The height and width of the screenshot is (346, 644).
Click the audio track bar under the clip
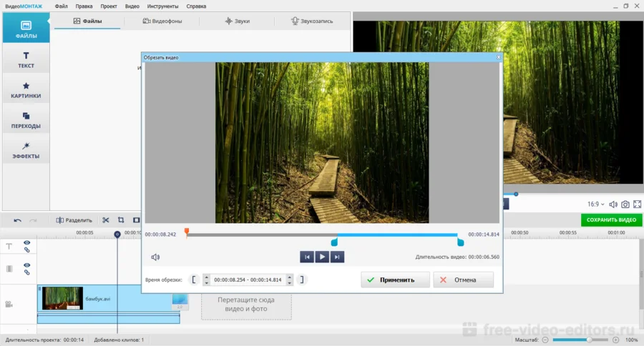coord(109,319)
